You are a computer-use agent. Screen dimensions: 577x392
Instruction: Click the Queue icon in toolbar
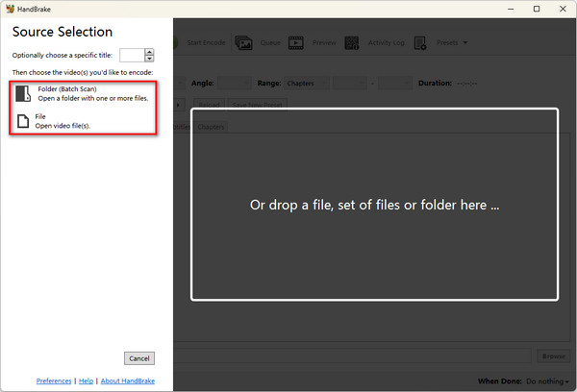(243, 42)
